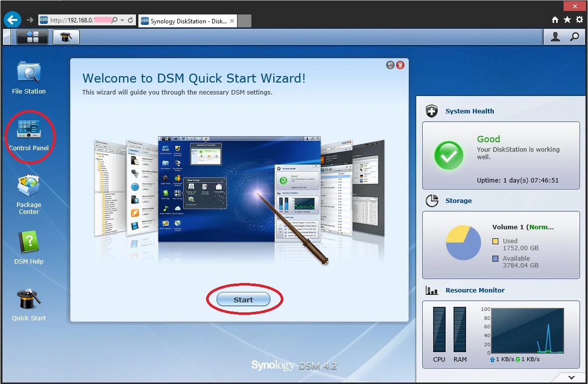Expand the address bar search dropdown arrow
The image size is (588, 384).
122,20
